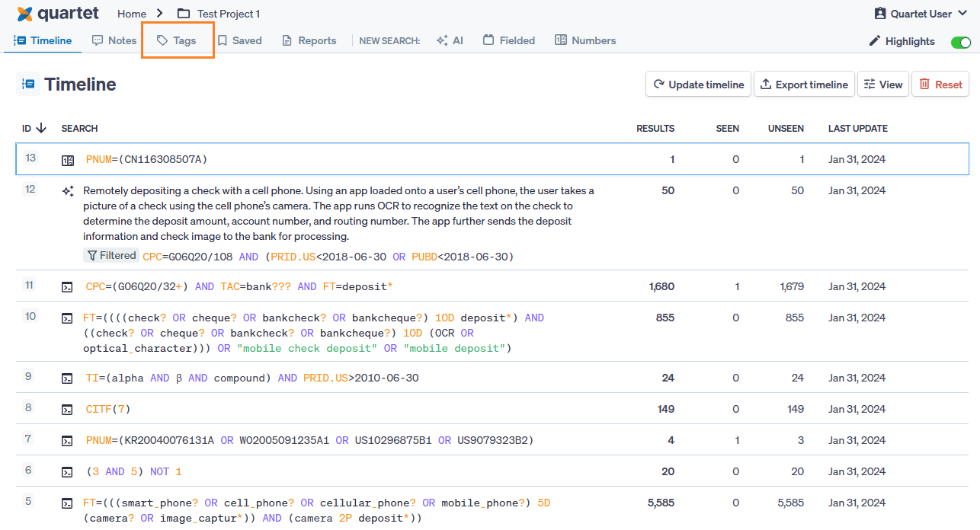Click the Test Project 1 folder icon
The height and width of the screenshot is (530, 980).
[x=184, y=14]
